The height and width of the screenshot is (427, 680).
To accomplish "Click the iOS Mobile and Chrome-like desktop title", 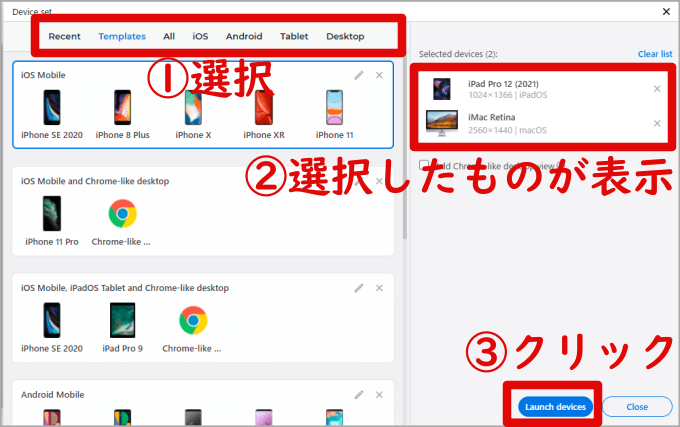I will coord(95,181).
